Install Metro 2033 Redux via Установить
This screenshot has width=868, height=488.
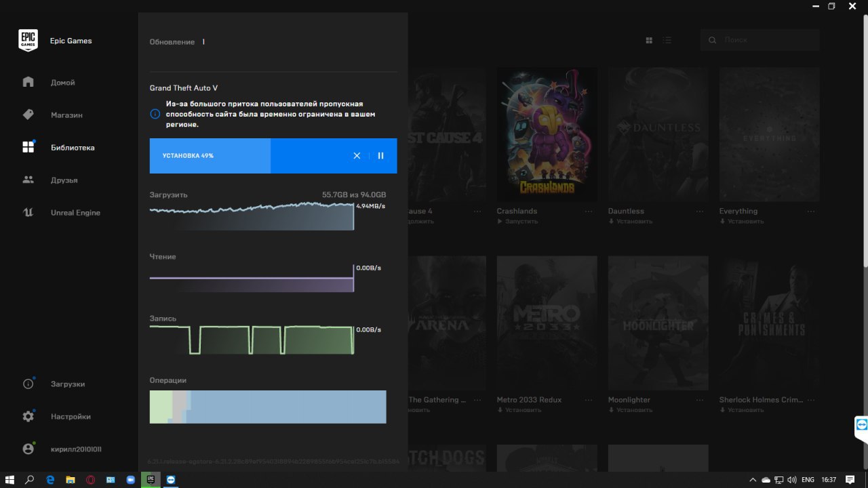click(x=519, y=409)
